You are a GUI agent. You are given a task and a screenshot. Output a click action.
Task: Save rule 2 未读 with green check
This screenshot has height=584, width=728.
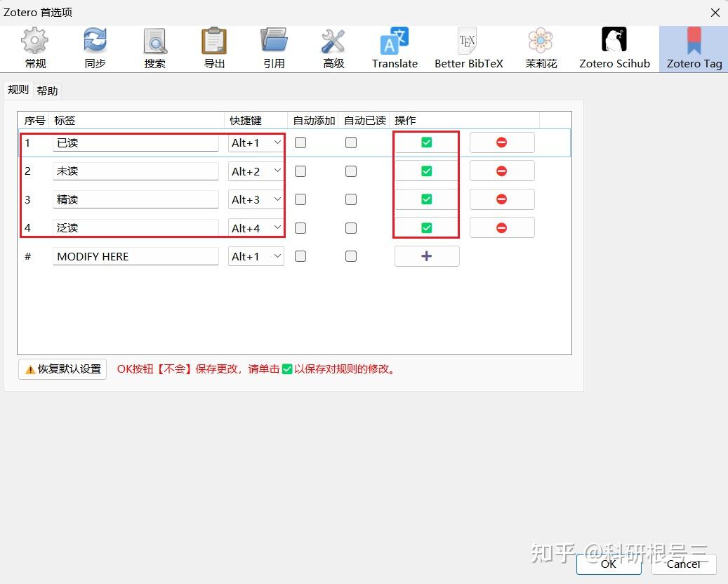pos(427,171)
